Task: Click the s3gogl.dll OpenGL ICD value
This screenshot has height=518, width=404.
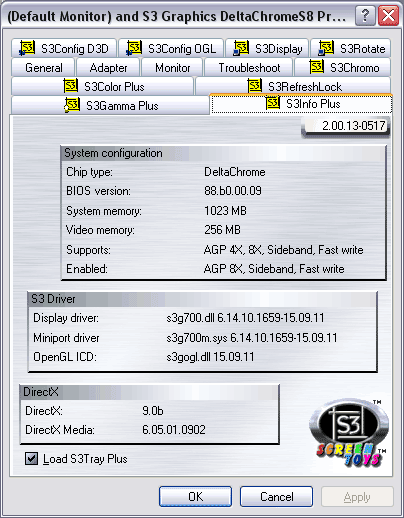Action: [210, 357]
